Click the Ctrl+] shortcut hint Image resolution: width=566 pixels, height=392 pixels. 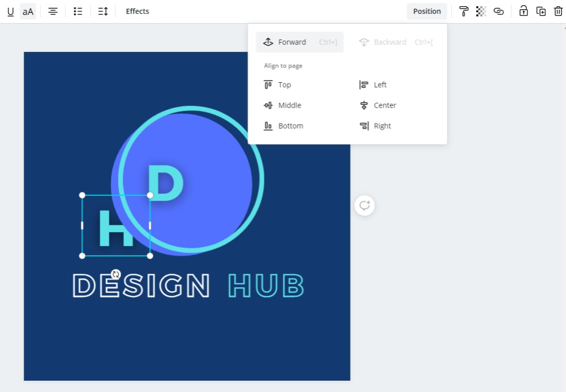click(x=328, y=42)
